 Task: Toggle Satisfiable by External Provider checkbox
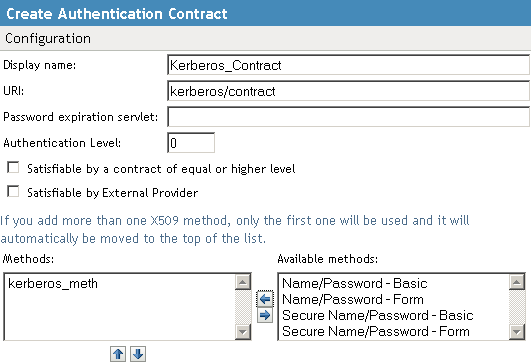13,191
